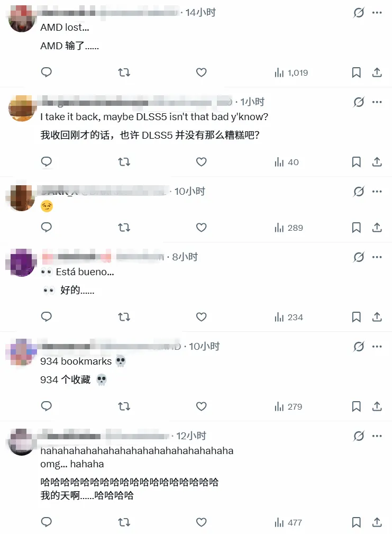Repost the "Está bueno..." comment

124,317
